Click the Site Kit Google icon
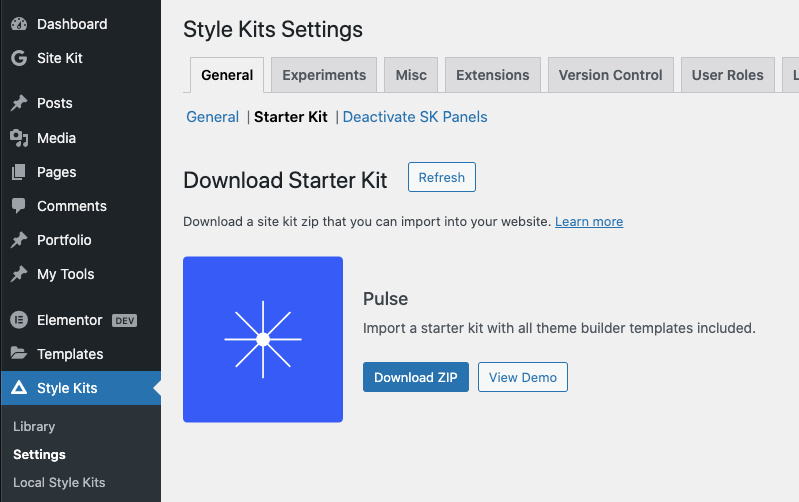Viewport: 799px width, 502px height. [x=19, y=58]
